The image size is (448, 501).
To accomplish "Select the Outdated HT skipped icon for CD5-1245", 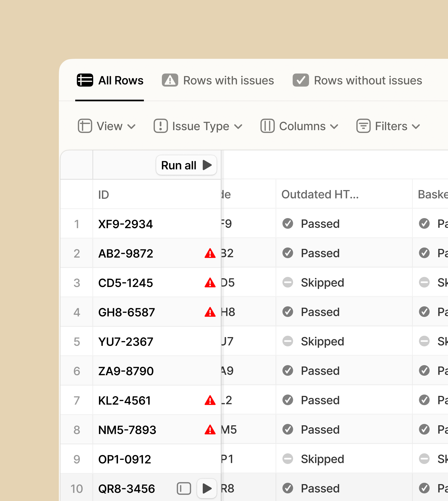I will tap(288, 282).
